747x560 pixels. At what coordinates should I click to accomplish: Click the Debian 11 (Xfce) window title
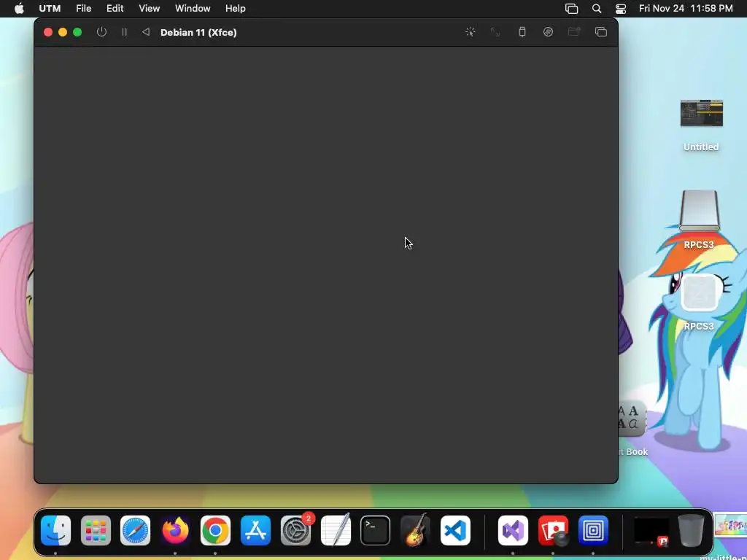tap(198, 32)
